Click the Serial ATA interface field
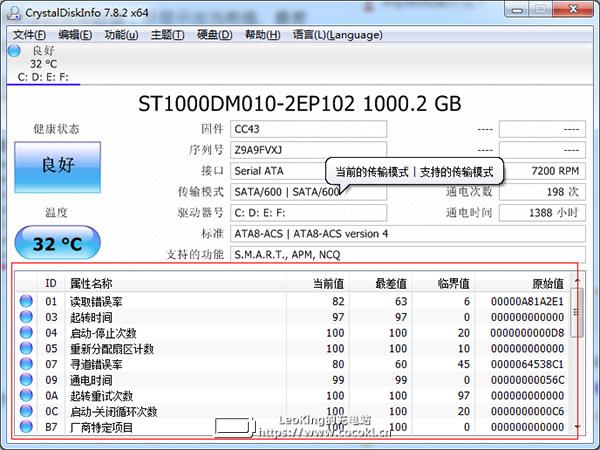Viewport: 600px width, 450px height. [x=279, y=171]
